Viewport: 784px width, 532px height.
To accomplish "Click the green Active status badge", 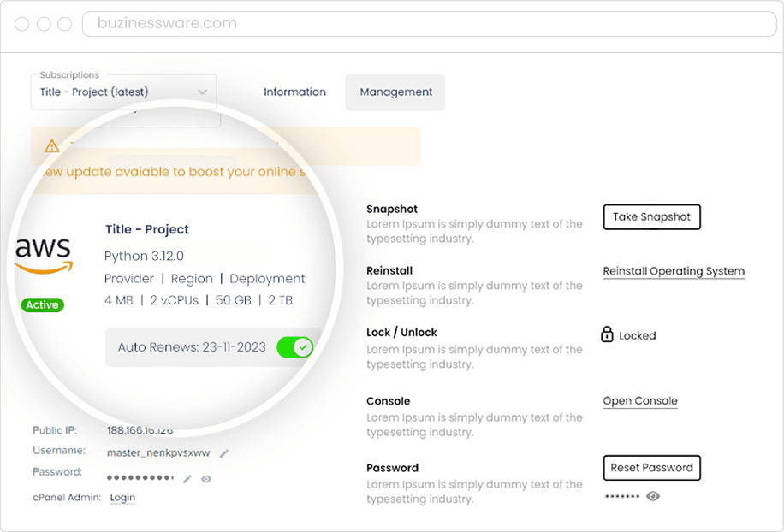I will tap(42, 304).
